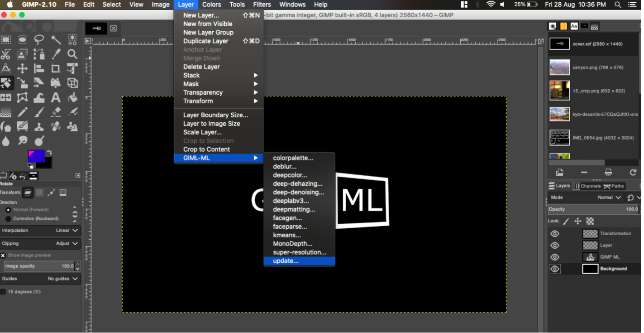Toggle visibility of the Transformation layer
This screenshot has height=333, width=644.
tap(555, 233)
